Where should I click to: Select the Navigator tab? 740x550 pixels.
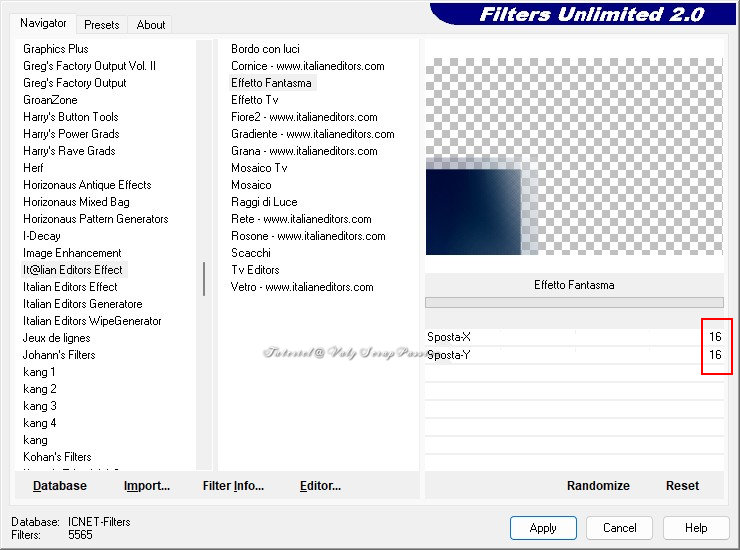44,23
